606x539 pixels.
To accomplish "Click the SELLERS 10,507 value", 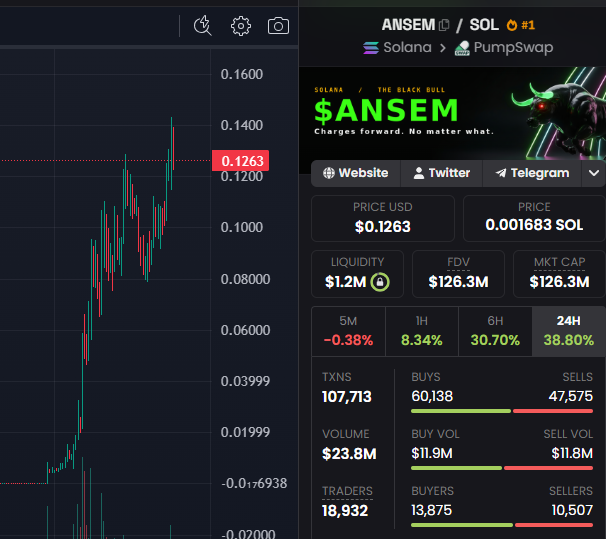I will (572, 510).
